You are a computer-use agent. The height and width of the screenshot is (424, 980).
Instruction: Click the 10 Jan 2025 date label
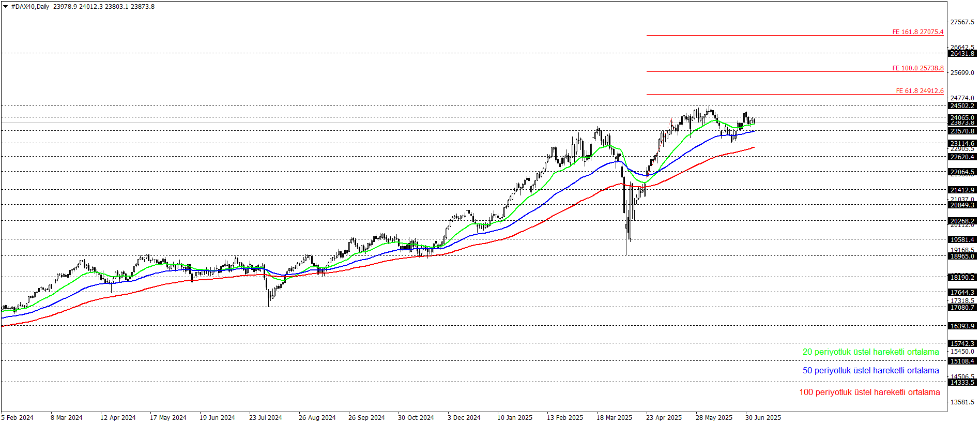coord(514,418)
